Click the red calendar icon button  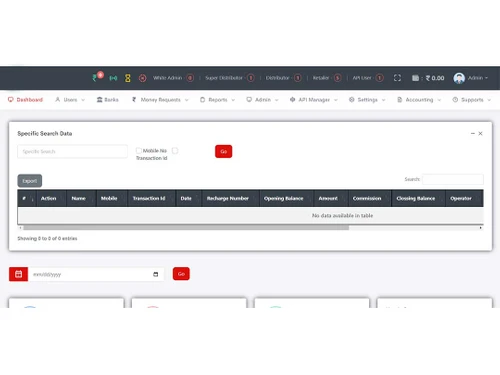coord(18,274)
